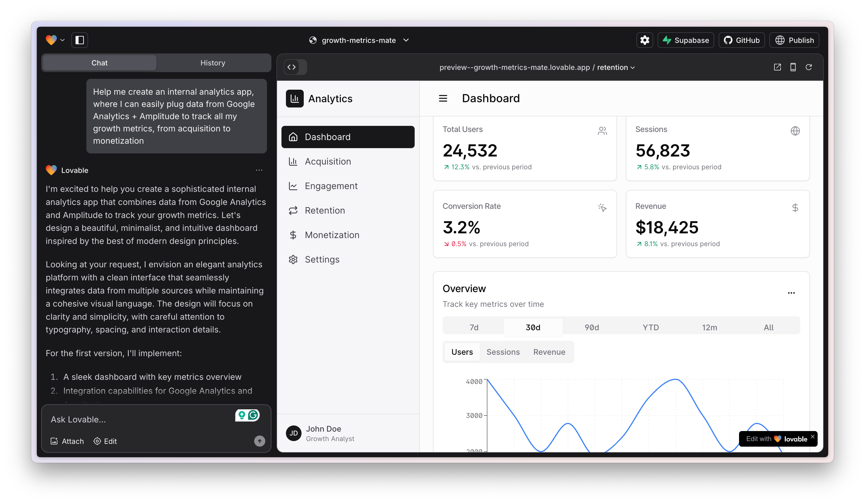Select Dashboard in the sidebar

click(x=348, y=137)
